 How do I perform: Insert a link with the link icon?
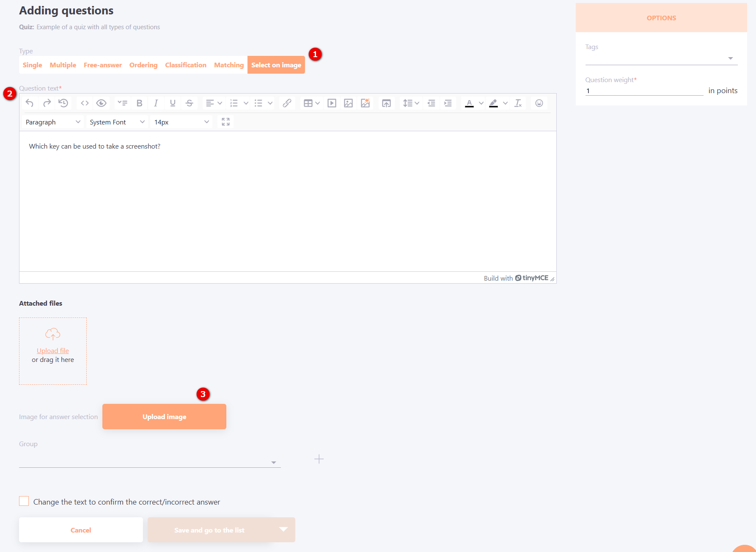pyautogui.click(x=287, y=103)
